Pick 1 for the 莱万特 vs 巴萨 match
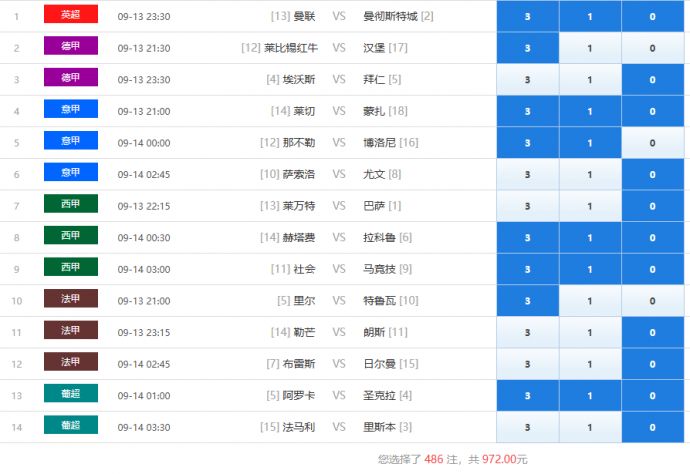Screen dimensions: 690x474 point(590,206)
